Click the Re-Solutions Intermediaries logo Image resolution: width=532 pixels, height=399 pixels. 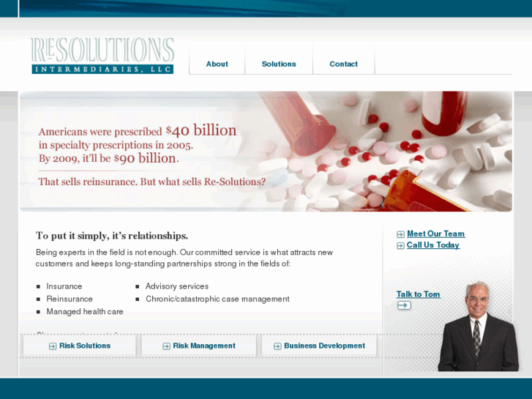[102, 56]
